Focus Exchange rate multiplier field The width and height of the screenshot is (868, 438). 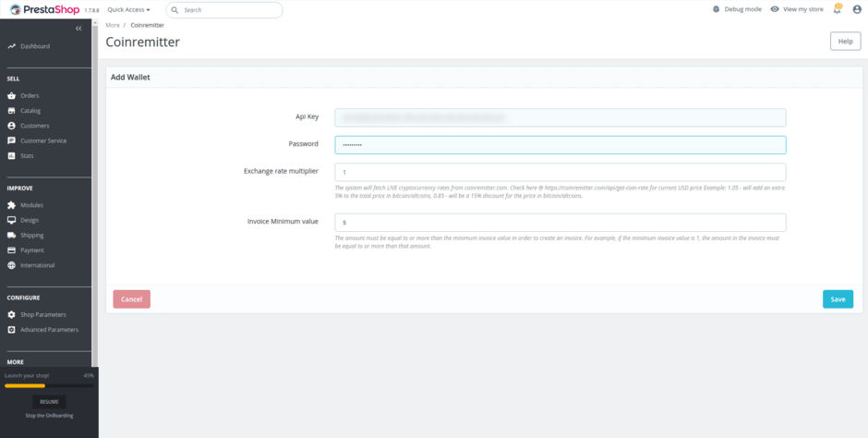(x=561, y=172)
